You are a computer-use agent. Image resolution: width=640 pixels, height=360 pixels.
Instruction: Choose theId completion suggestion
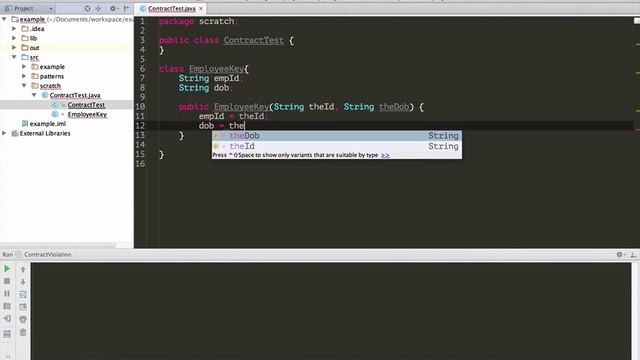coord(337,146)
